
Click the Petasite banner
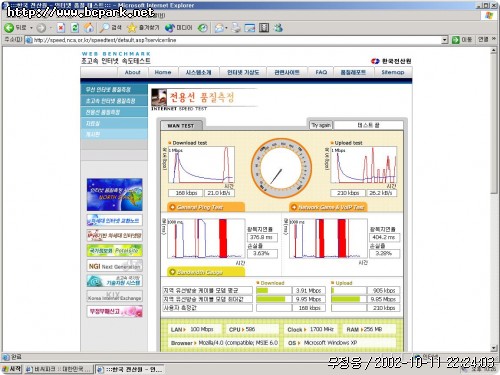[x=114, y=250]
